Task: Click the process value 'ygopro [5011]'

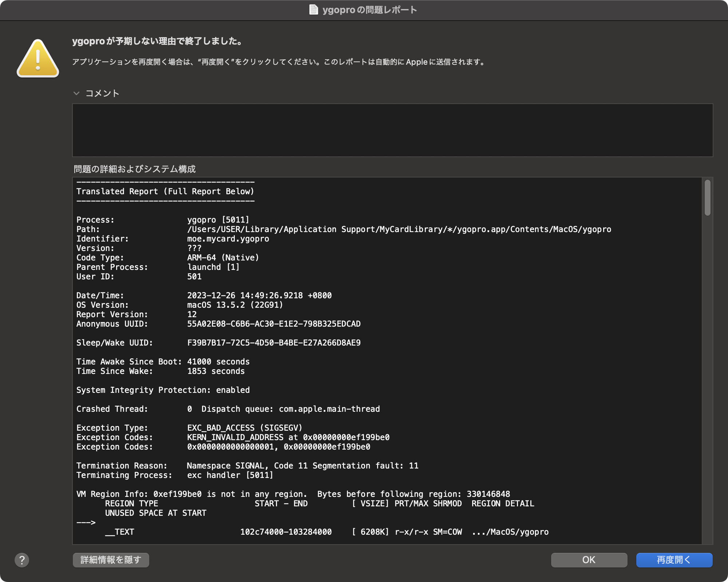Action: tap(218, 220)
